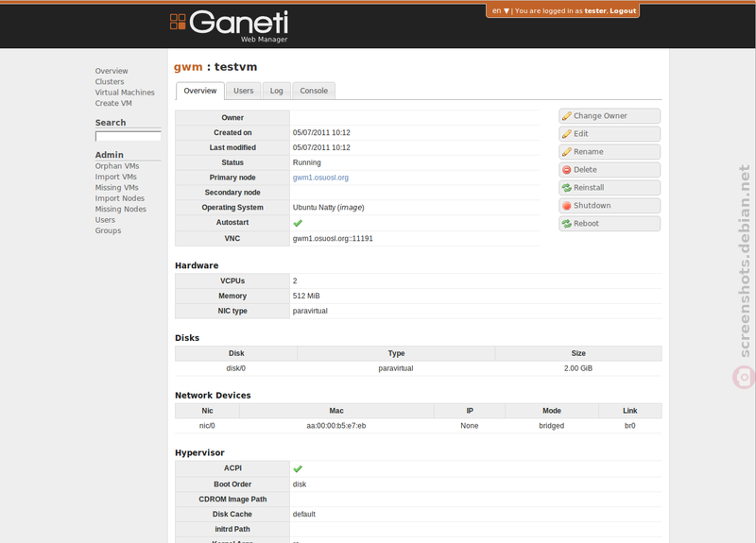Click the red minus icon on Delete
Screen dimensions: 756x543
[566, 170]
